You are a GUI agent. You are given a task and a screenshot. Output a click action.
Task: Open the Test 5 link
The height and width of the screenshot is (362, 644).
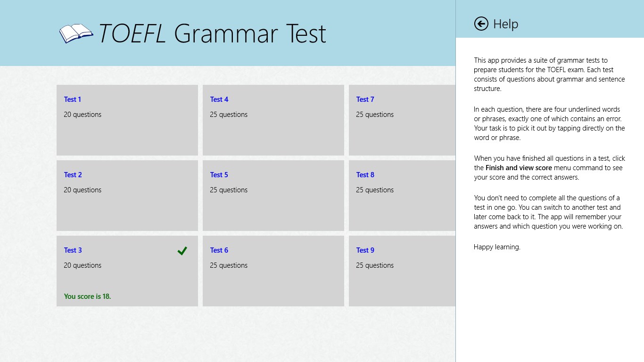(219, 175)
